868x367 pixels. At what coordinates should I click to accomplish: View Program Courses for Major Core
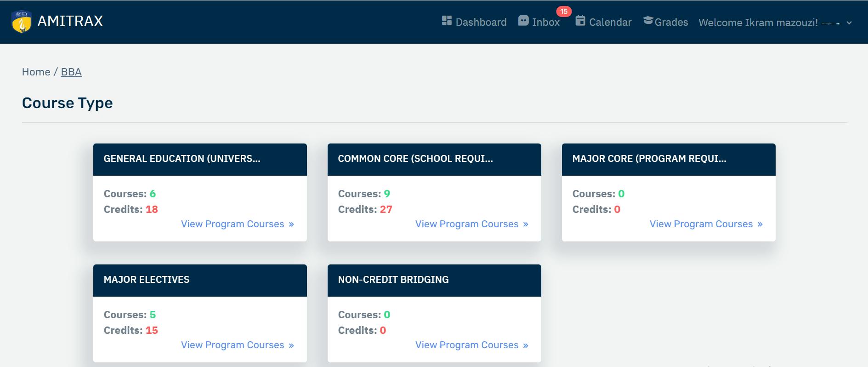[701, 224]
